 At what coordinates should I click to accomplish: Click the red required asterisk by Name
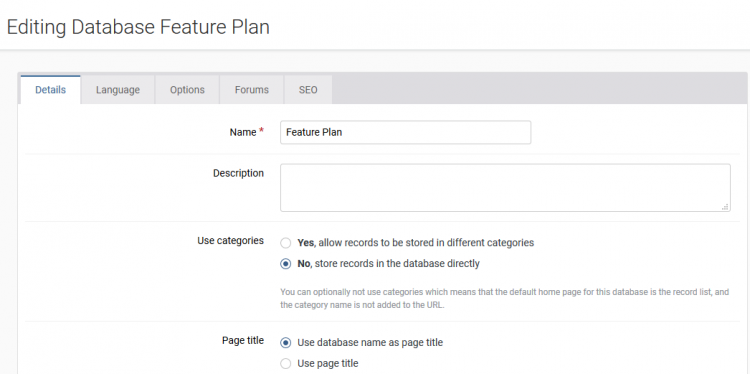point(261,131)
